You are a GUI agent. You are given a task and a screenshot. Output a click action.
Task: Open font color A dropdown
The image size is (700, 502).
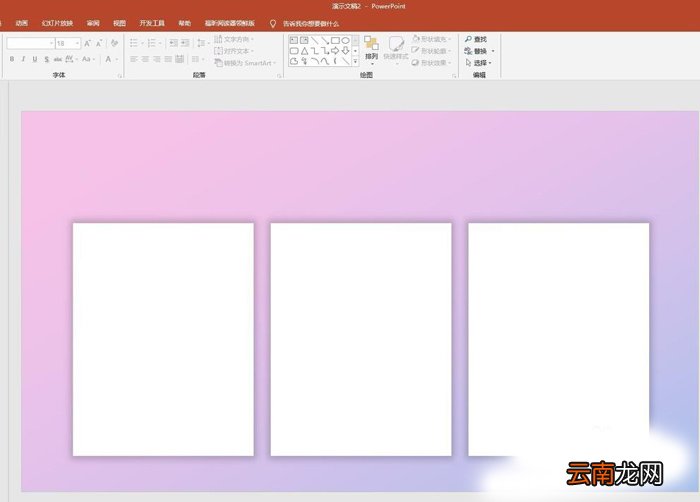click(x=111, y=59)
